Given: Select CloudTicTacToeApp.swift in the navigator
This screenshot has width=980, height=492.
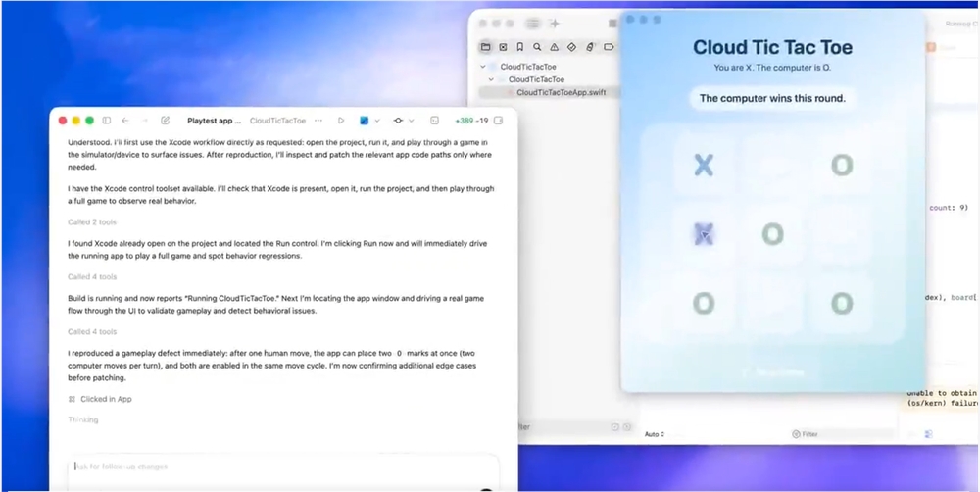Looking at the screenshot, I should tap(556, 92).
